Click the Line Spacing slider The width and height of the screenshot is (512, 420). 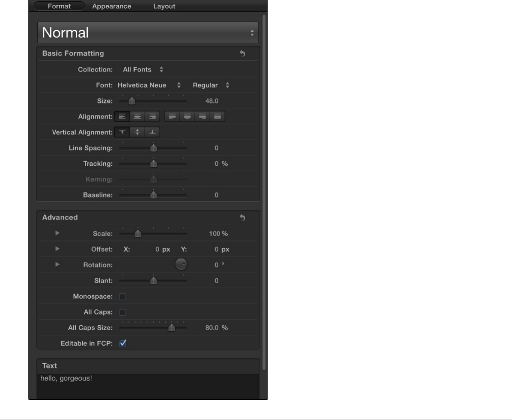tap(153, 148)
